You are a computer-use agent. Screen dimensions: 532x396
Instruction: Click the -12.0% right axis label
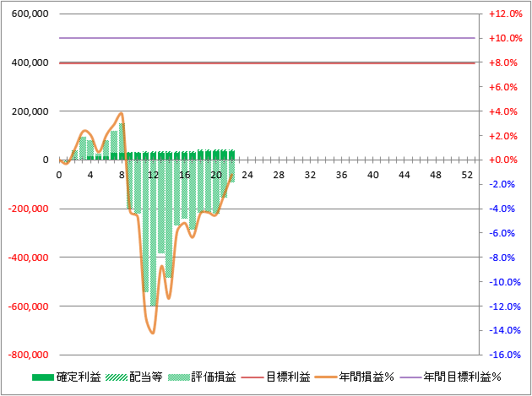(504, 306)
